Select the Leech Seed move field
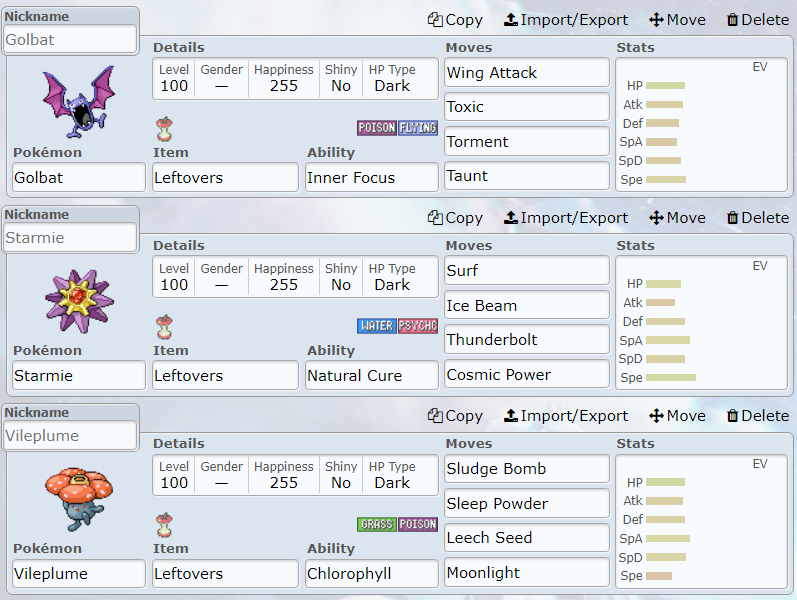The width and height of the screenshot is (797, 600). pos(527,537)
